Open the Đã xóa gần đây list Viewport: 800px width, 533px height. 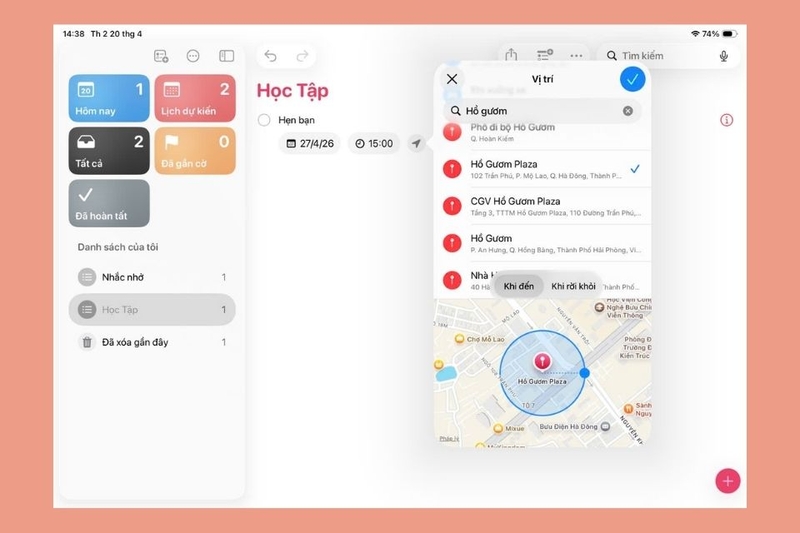[152, 342]
